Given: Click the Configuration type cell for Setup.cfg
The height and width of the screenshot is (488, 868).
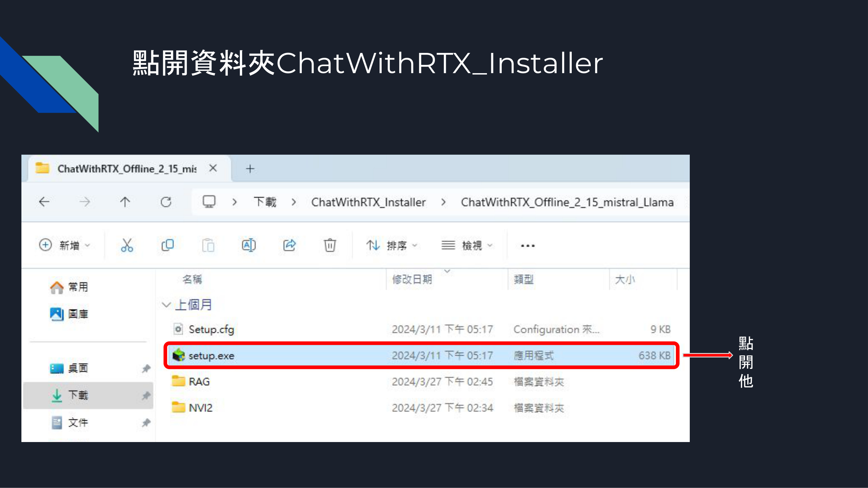Looking at the screenshot, I should pyautogui.click(x=556, y=329).
